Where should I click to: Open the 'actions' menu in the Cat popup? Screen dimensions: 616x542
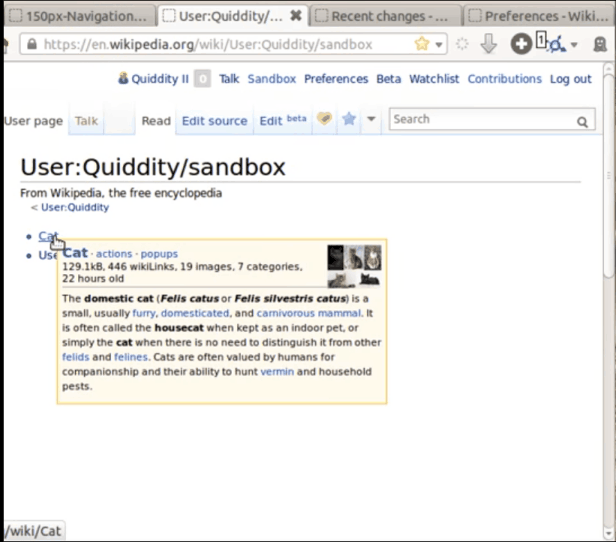tap(114, 254)
